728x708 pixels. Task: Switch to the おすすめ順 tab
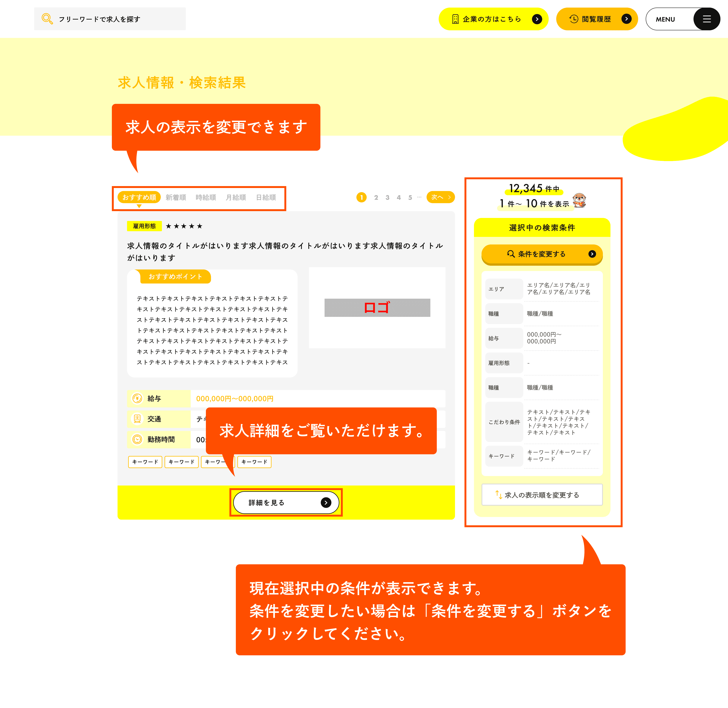point(139,197)
